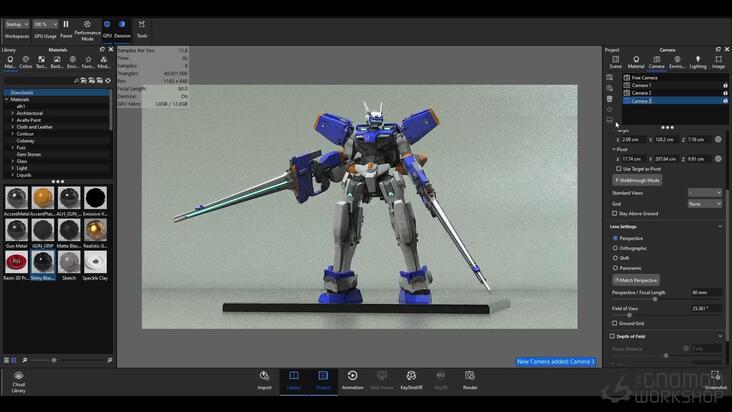
Task: Click the add new camera icon
Action: (x=610, y=77)
